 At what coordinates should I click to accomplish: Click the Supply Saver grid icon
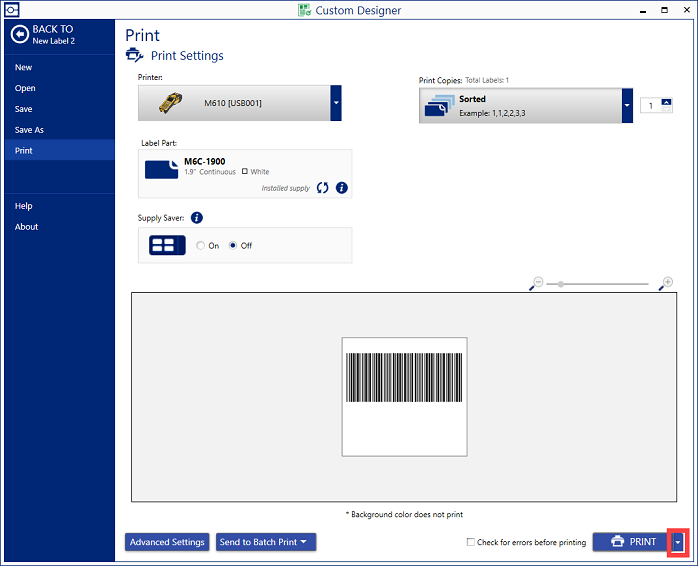tap(167, 245)
